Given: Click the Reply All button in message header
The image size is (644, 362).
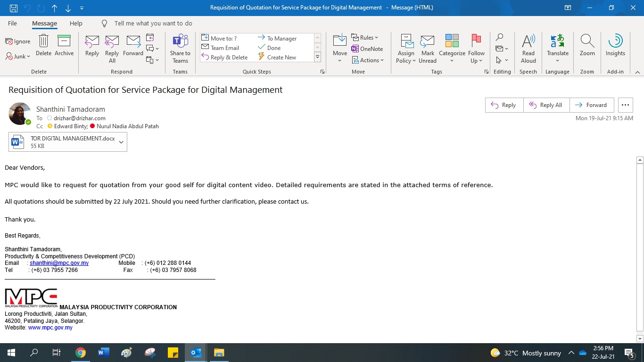Looking at the screenshot, I should [546, 105].
